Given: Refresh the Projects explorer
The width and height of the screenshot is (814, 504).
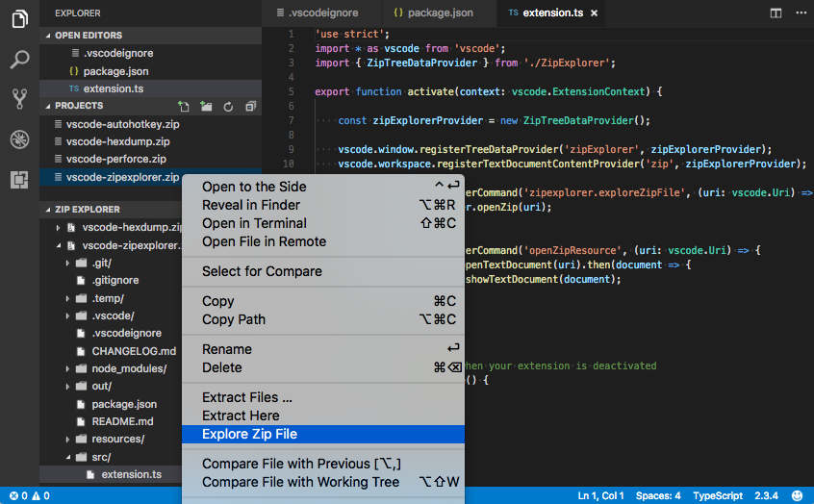Looking at the screenshot, I should tap(228, 107).
